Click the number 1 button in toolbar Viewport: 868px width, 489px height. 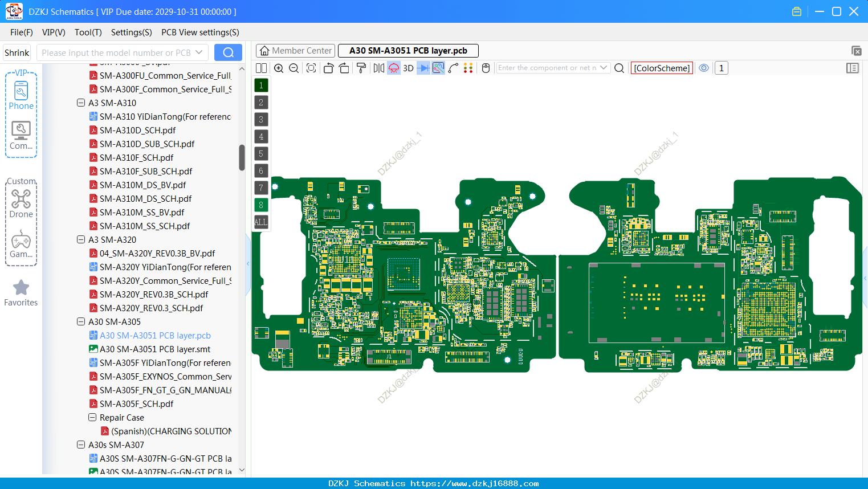click(x=722, y=68)
